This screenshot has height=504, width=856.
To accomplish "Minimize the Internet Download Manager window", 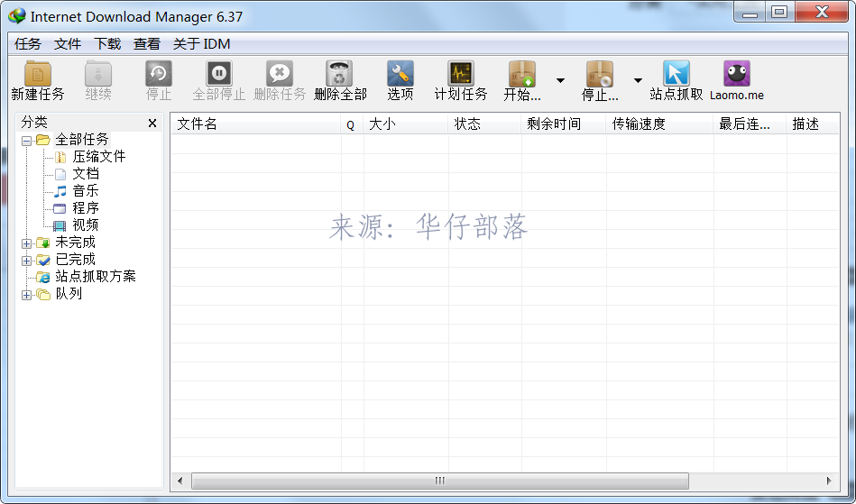I will coord(750,14).
